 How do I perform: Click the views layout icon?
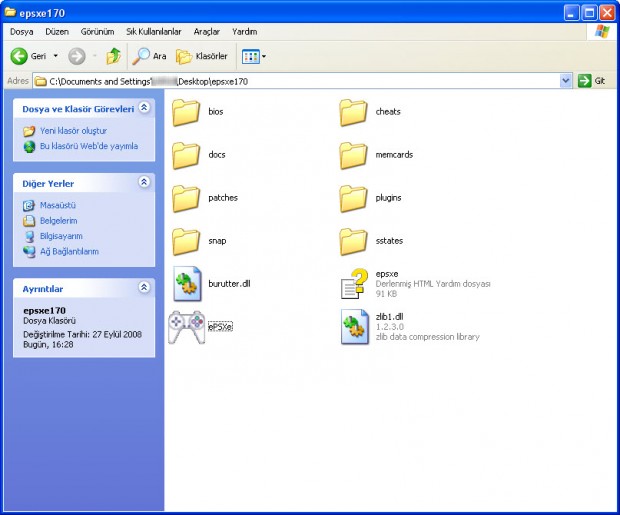pyautogui.click(x=251, y=57)
